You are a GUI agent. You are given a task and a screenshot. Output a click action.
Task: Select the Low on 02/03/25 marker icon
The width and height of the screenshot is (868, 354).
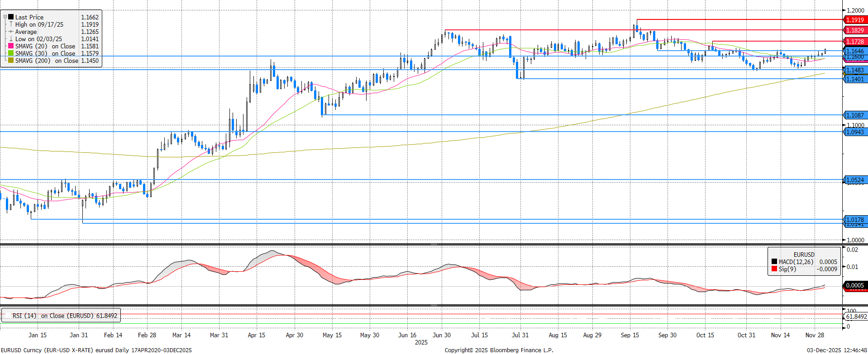point(11,39)
